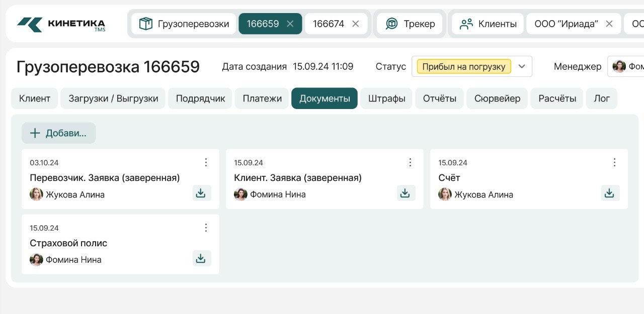The width and height of the screenshot is (644, 314).
Task: Open the Грузоперевозки section tab
Action: [184, 24]
